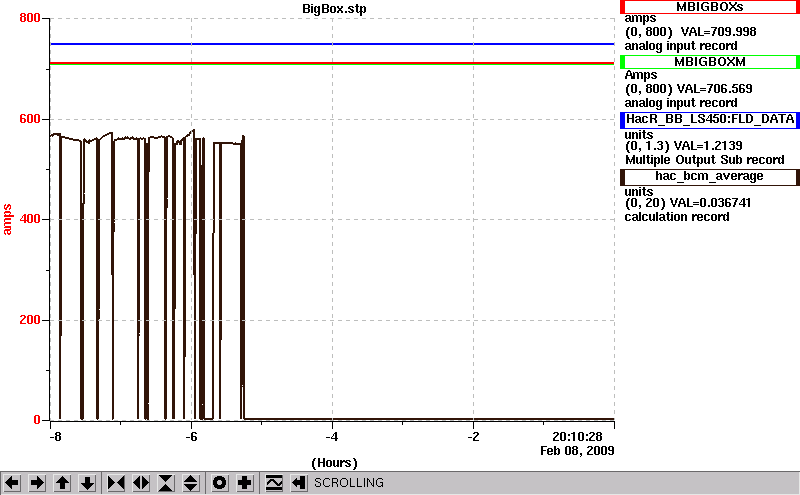Image resolution: width=800 pixels, height=495 pixels.
Task: Select the hac_bcm_average legend entry
Action: click(710, 177)
